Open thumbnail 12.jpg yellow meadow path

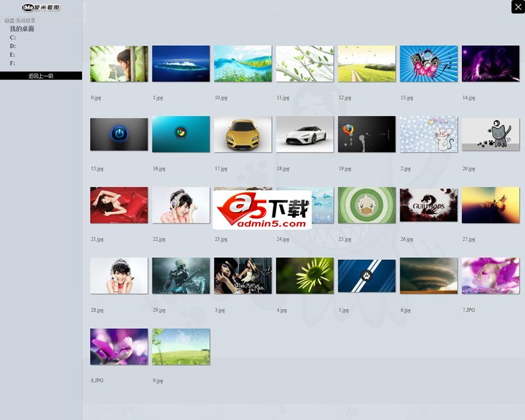coord(367,64)
